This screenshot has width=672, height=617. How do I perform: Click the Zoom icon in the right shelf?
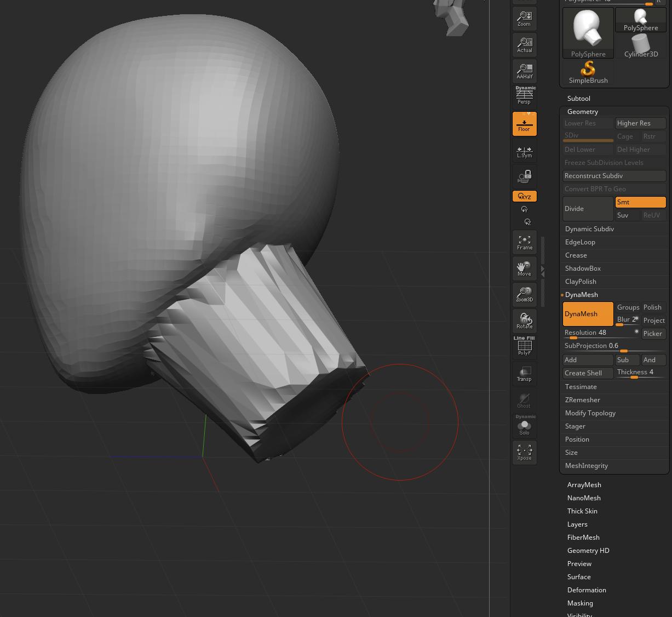tap(524, 19)
